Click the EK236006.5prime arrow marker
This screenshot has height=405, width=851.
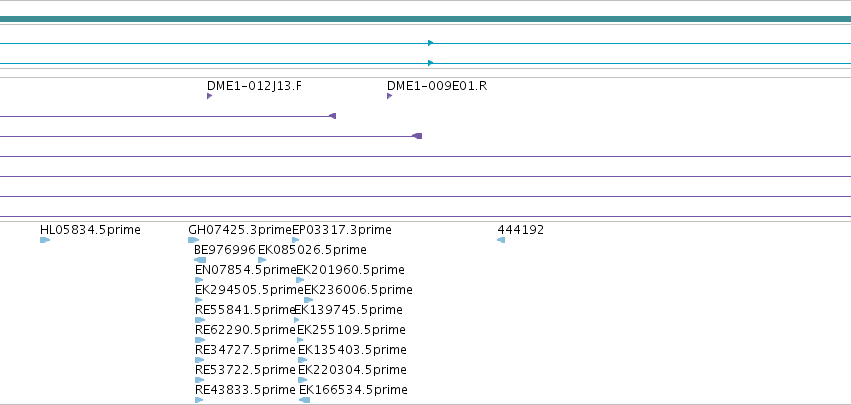[309, 300]
